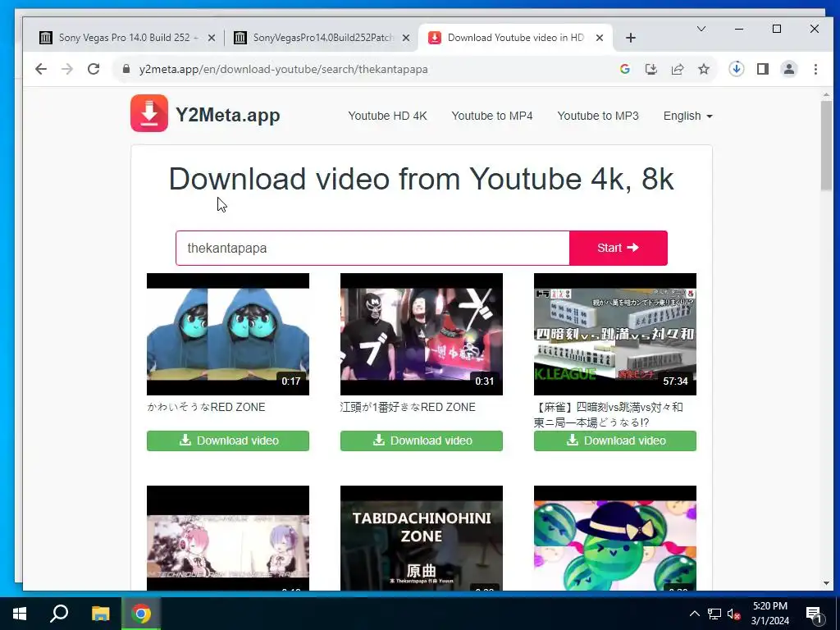Open the Windows Start menu
The width and height of the screenshot is (840, 630).
tap(20, 614)
